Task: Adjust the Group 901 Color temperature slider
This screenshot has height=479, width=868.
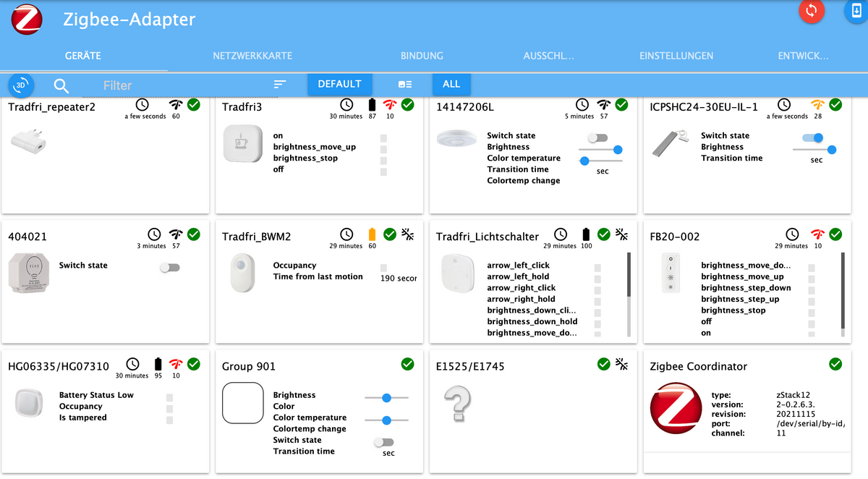Action: pyautogui.click(x=386, y=420)
